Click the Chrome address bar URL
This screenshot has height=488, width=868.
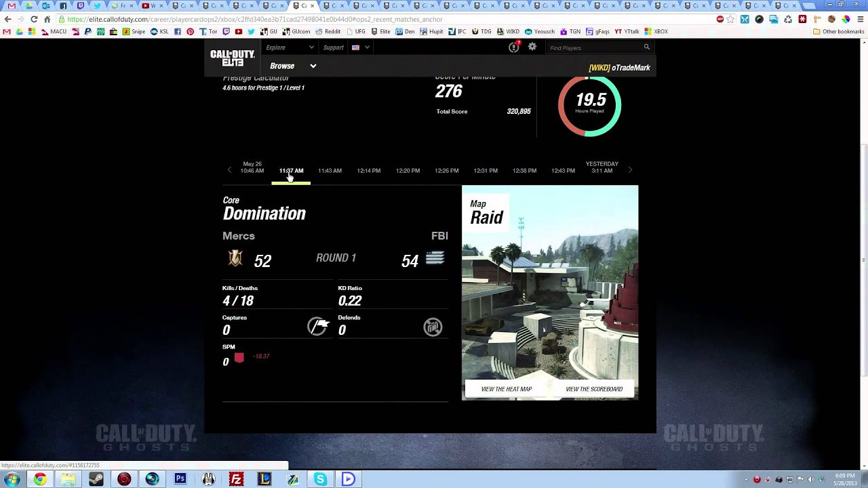[255, 19]
